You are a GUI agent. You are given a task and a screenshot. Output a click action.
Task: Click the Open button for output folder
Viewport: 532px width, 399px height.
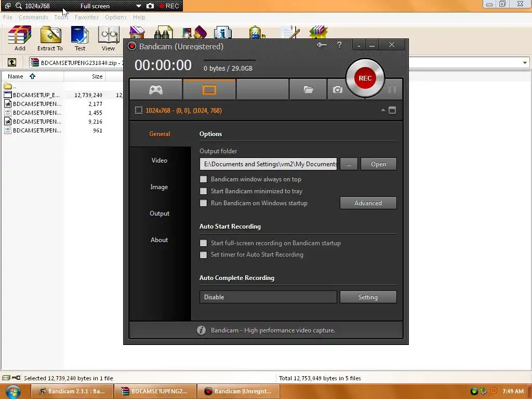378,164
